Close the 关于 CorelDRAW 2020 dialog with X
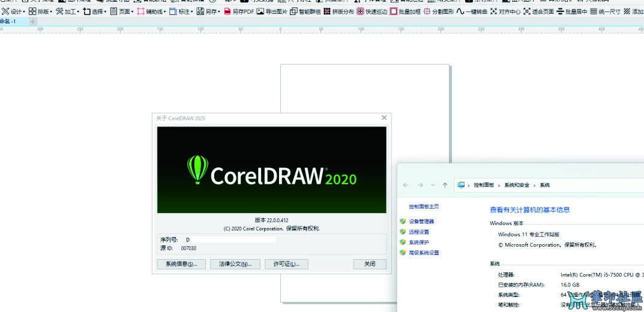 tap(384, 118)
